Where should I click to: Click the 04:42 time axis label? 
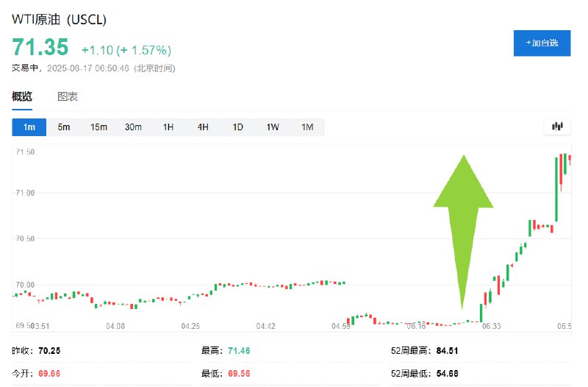pyautogui.click(x=265, y=326)
